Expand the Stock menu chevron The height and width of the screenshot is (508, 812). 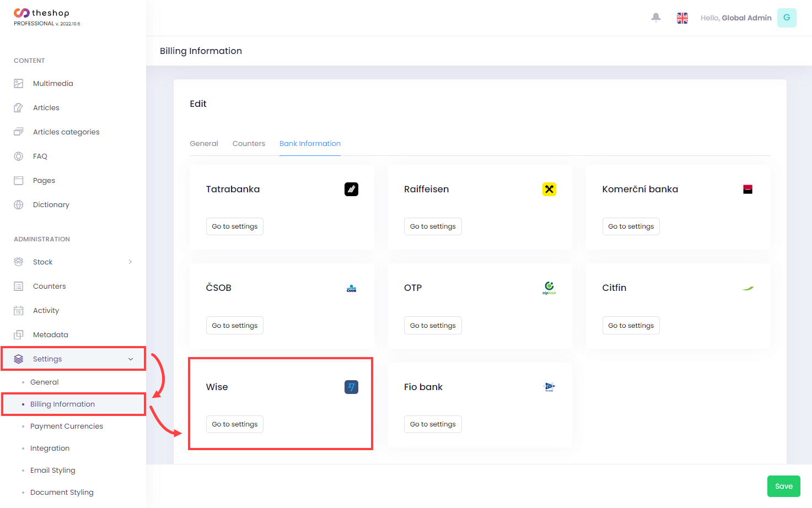[130, 262]
